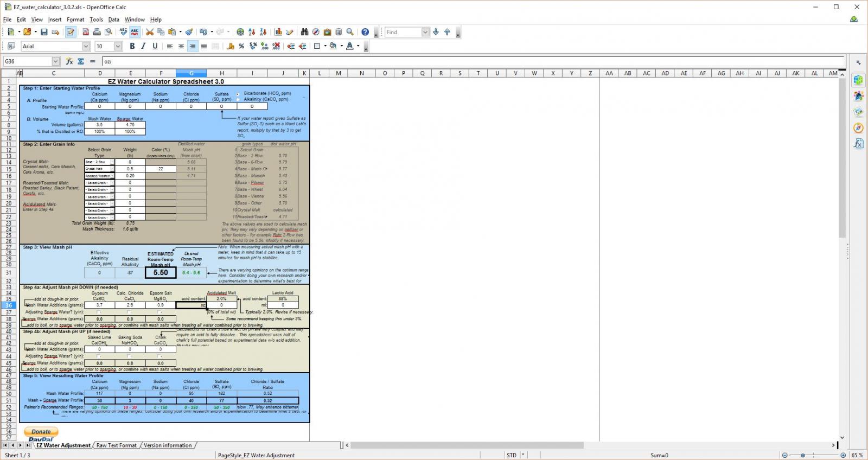Open Data Sources database icon

pos(339,33)
